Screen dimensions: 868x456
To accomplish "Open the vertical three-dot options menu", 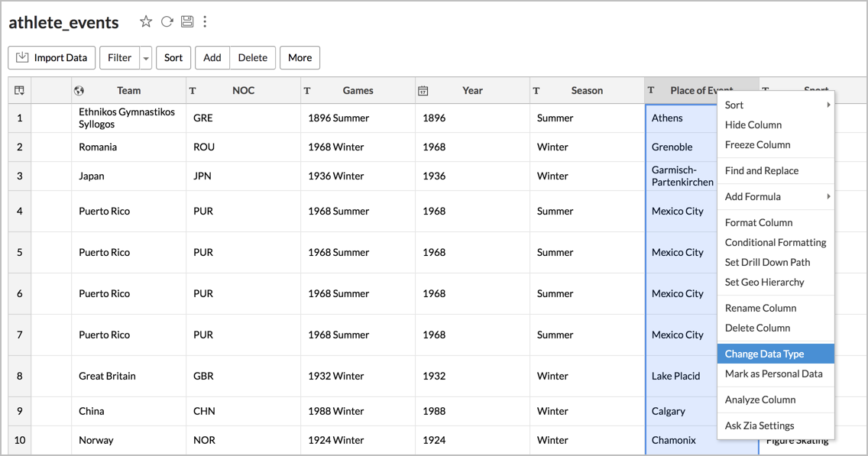I will pyautogui.click(x=205, y=21).
